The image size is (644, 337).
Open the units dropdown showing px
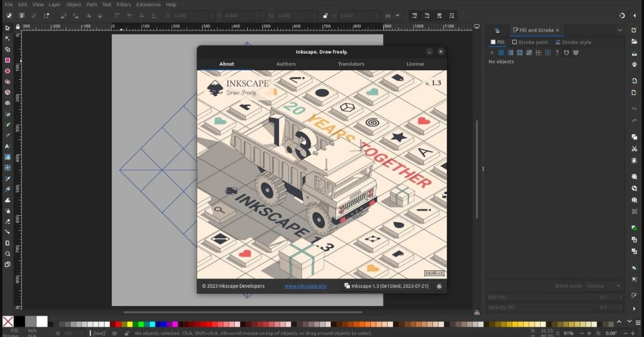(392, 16)
